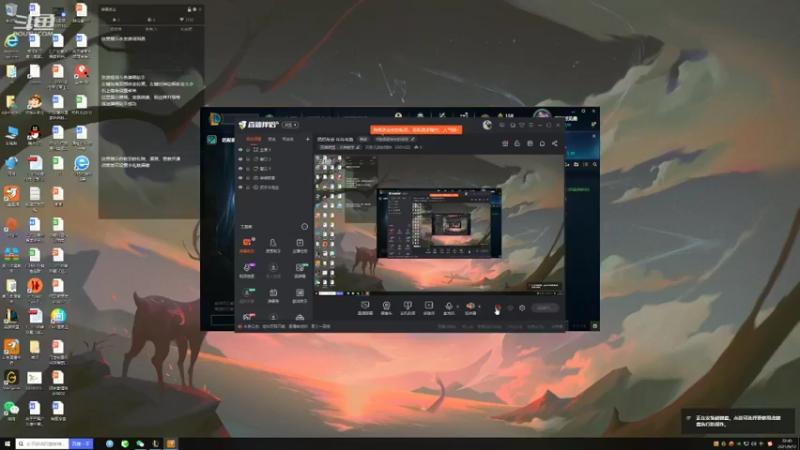The width and height of the screenshot is (800, 450).
Task: Select the orange highlighted tool in the toolbox grid
Action: pos(247,245)
